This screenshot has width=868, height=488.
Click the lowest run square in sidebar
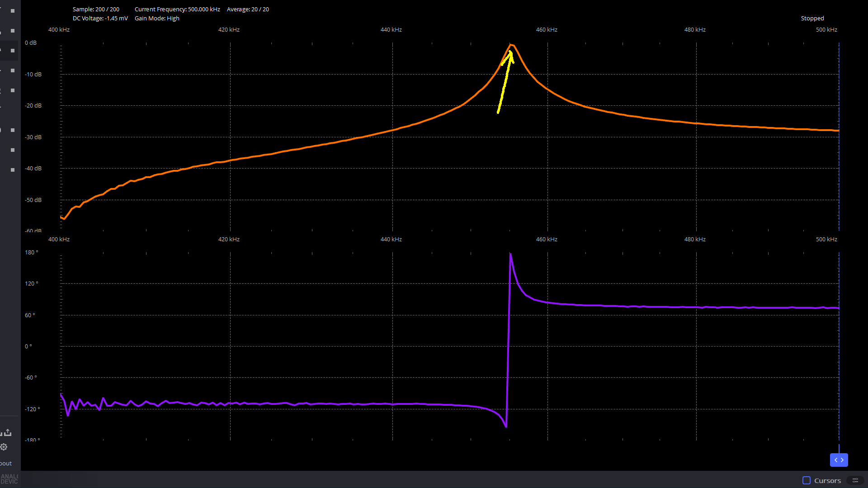pyautogui.click(x=13, y=170)
